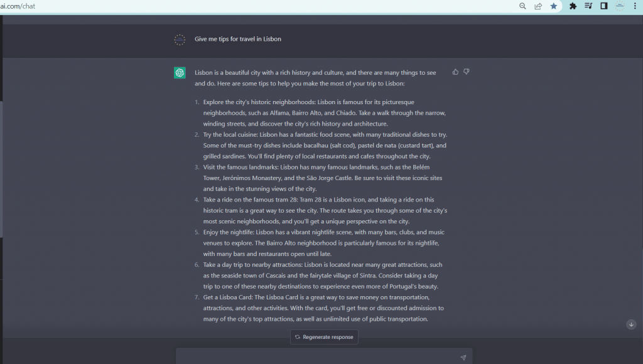Click the scroll-to-bottom arrow icon
This screenshot has width=643, height=364.
pos(631,324)
